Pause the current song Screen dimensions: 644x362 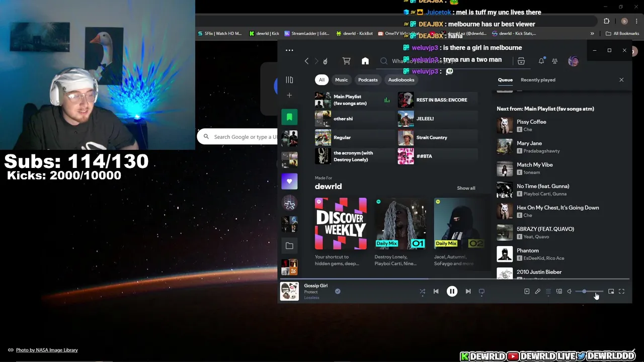point(452,292)
